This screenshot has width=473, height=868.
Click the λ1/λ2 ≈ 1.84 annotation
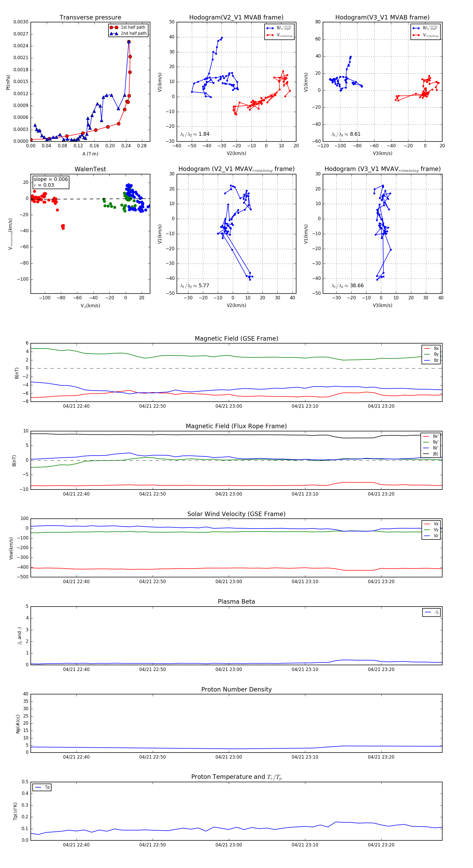click(x=194, y=134)
